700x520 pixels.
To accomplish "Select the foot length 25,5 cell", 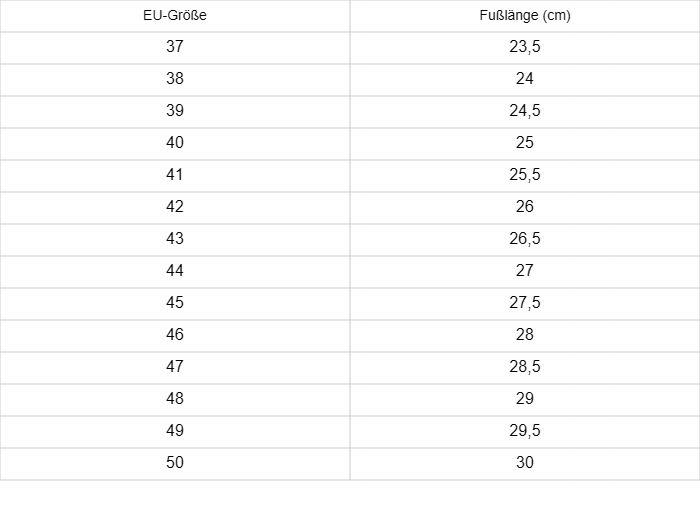I will pyautogui.click(x=524, y=174).
